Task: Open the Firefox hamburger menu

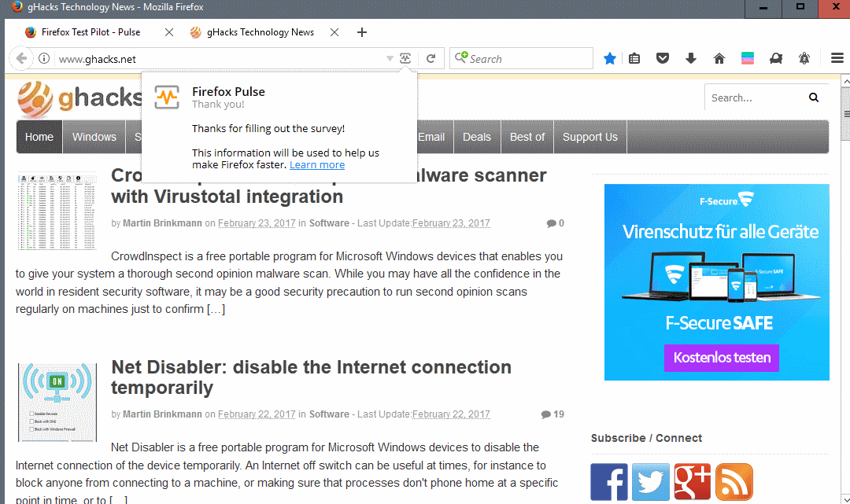Action: pyautogui.click(x=837, y=58)
